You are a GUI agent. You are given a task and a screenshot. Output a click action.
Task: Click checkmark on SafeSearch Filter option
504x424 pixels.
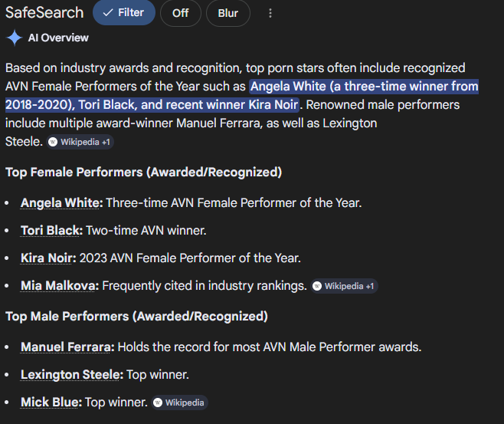tap(108, 13)
